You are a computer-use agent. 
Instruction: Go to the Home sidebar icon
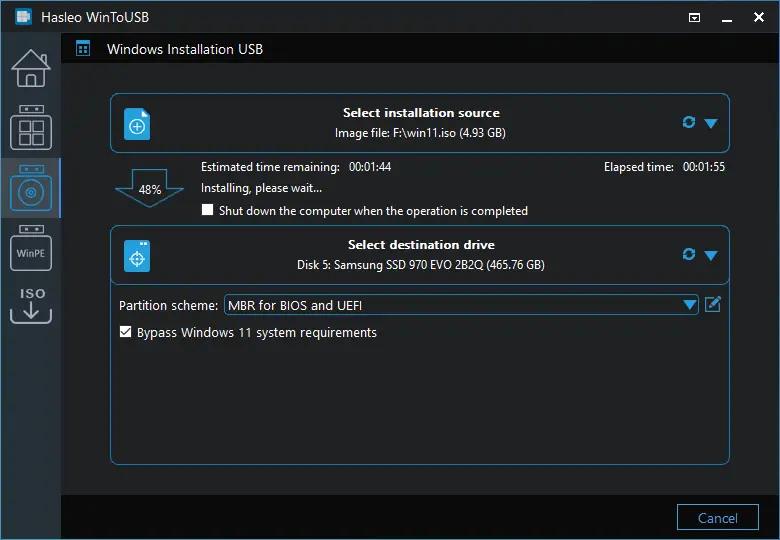[x=31, y=69]
